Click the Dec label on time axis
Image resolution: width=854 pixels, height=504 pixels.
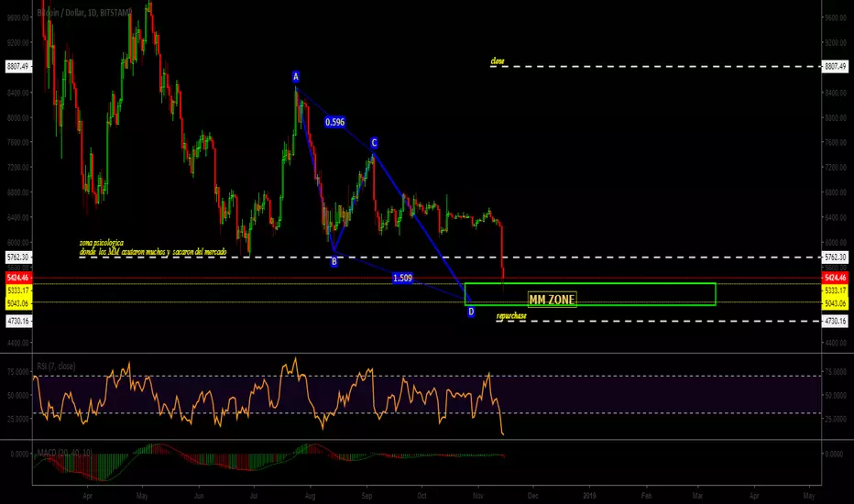click(532, 496)
